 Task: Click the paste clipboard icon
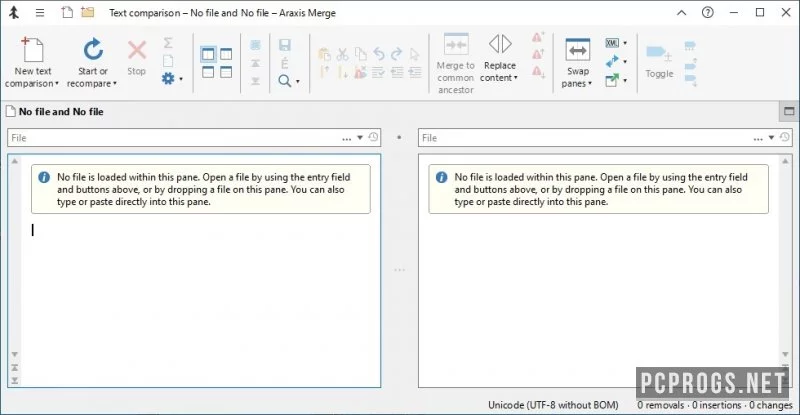[324, 54]
